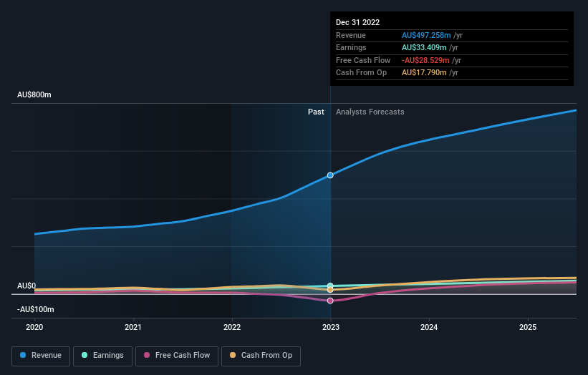Click the AU$497.258m revenue value
This screenshot has height=375, width=588.
pyautogui.click(x=426, y=35)
